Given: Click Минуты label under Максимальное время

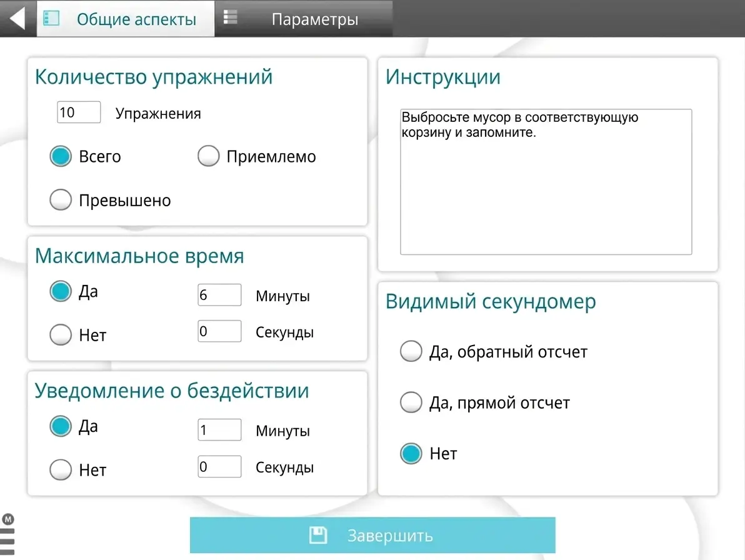Looking at the screenshot, I should click(282, 296).
